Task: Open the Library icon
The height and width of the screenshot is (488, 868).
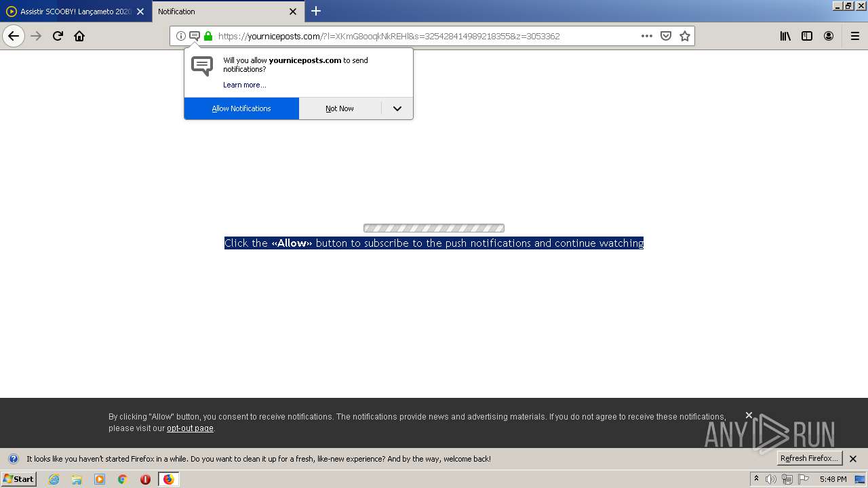Action: [x=785, y=36]
